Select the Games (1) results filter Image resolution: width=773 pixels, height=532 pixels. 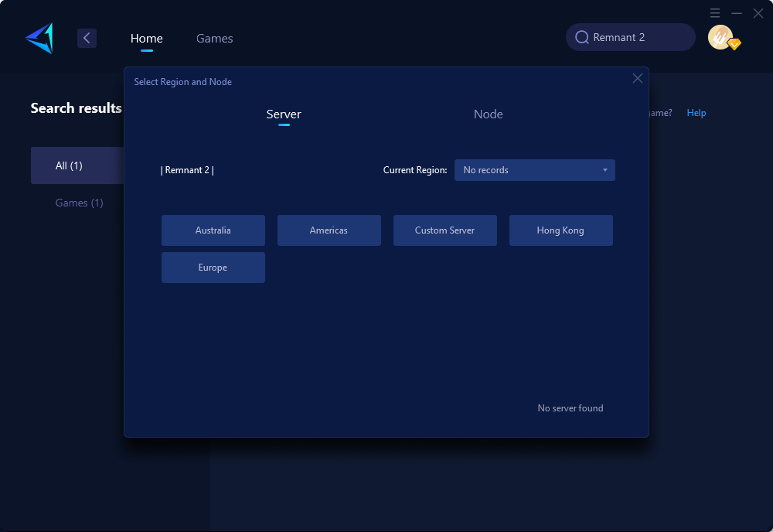tap(79, 203)
